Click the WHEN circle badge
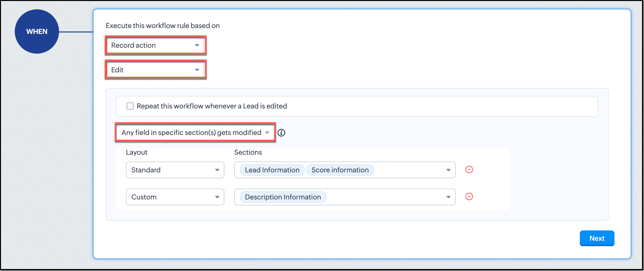This screenshot has height=271, width=644. (x=37, y=31)
